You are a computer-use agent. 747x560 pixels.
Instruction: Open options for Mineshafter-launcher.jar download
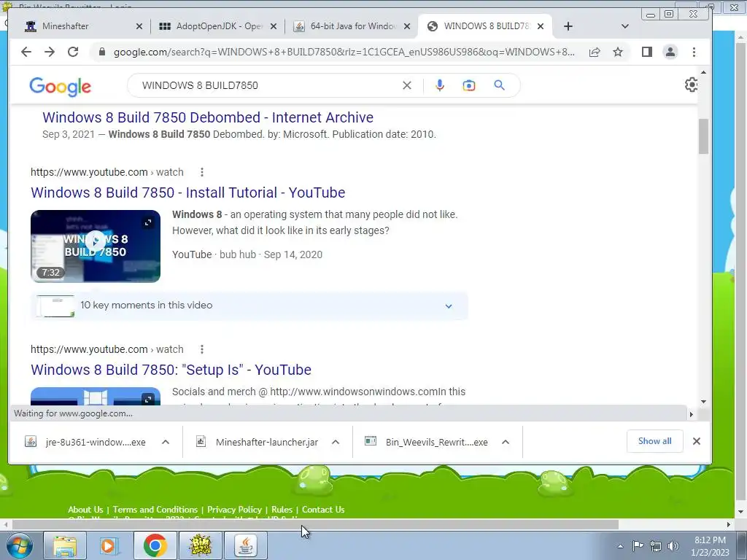tap(336, 442)
